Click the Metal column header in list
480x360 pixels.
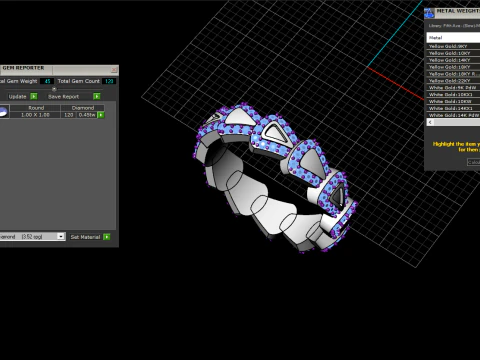pyautogui.click(x=453, y=38)
